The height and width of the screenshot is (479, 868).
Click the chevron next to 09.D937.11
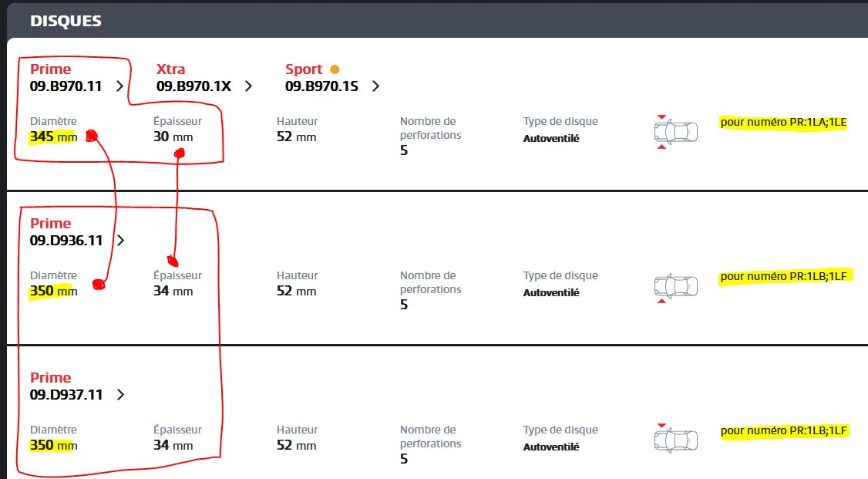(x=121, y=395)
